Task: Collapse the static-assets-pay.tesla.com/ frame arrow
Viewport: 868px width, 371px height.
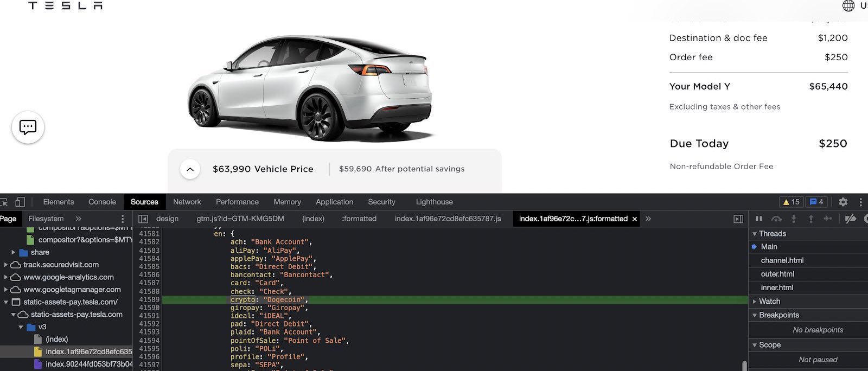Action: pos(6,302)
